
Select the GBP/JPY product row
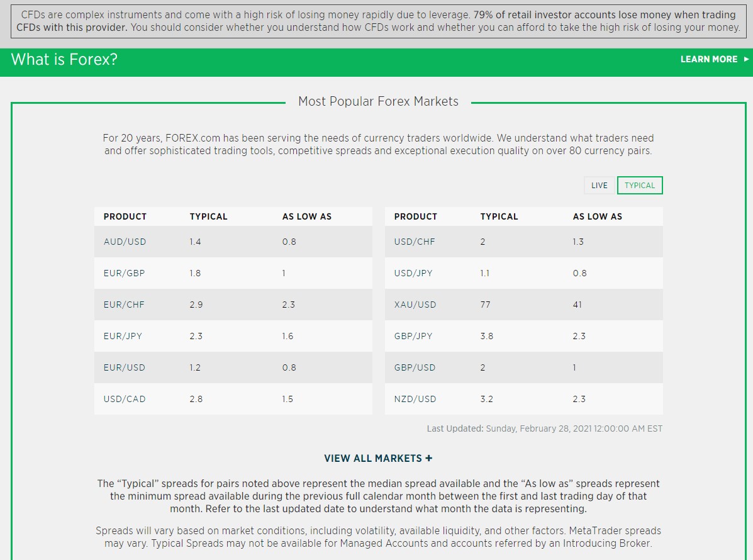click(x=524, y=336)
